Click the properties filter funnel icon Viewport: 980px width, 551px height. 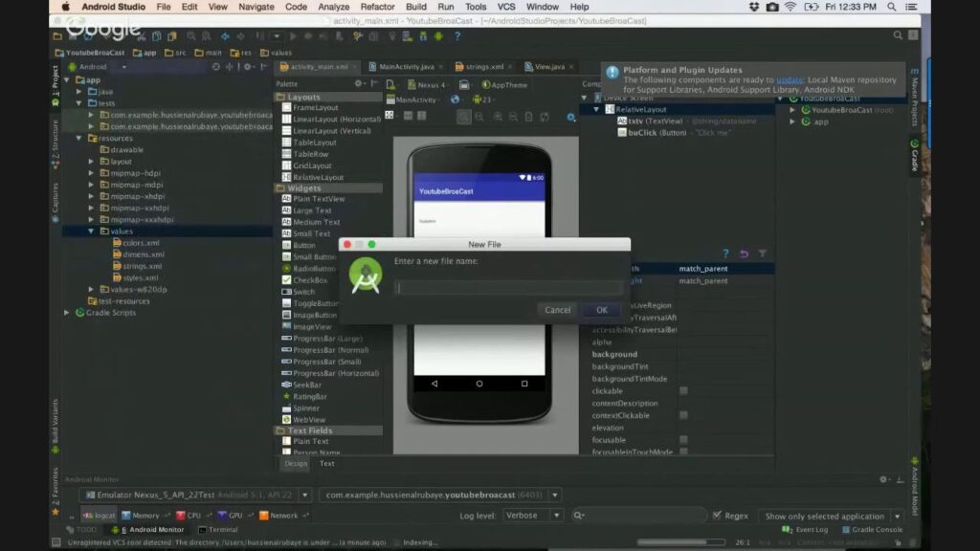coord(762,253)
